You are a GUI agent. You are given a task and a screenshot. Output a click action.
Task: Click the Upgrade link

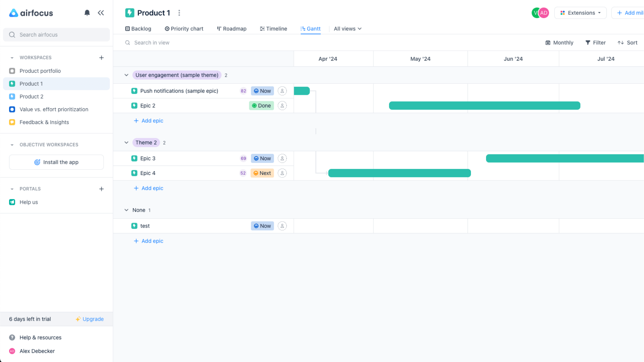coord(90,319)
